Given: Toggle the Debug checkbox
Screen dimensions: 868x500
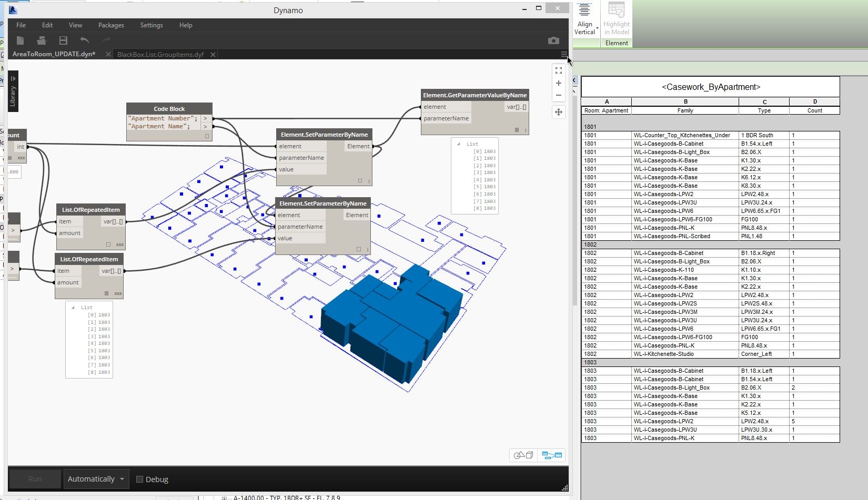Looking at the screenshot, I should pyautogui.click(x=139, y=479).
